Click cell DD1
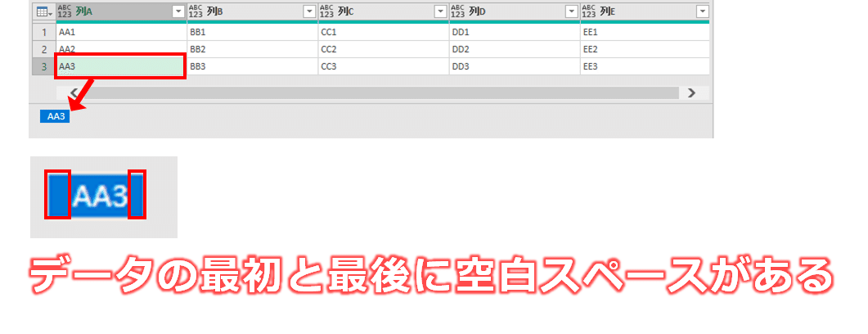 [515, 32]
